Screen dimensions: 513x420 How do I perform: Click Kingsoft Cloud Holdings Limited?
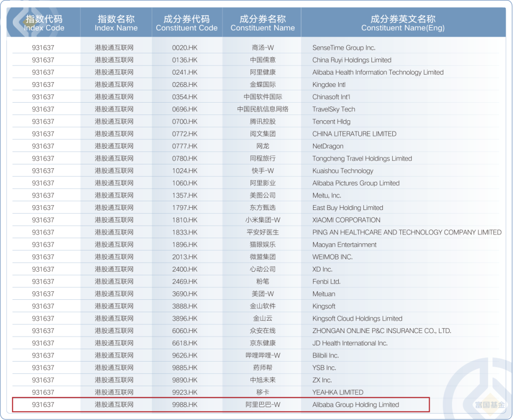357,319
